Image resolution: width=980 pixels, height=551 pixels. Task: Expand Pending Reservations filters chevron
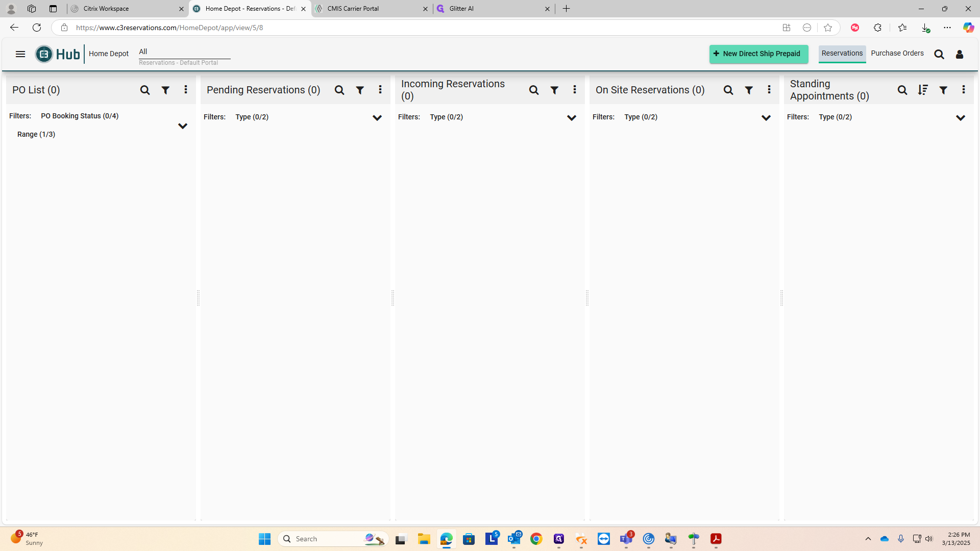[x=377, y=118]
